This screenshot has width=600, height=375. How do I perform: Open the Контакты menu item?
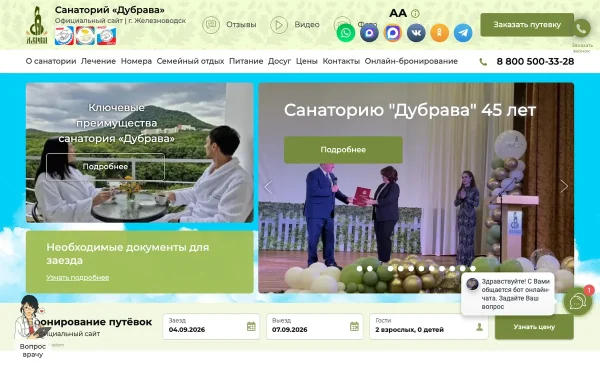tap(341, 61)
